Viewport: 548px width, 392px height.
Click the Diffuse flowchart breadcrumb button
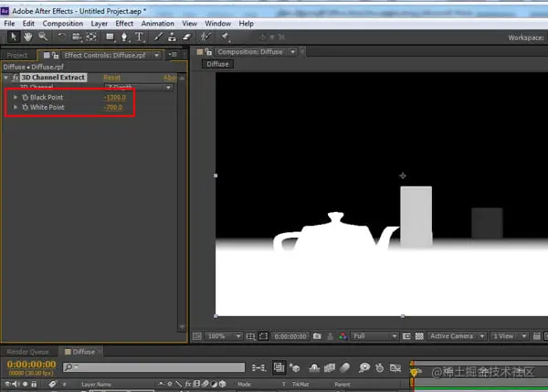(x=217, y=64)
